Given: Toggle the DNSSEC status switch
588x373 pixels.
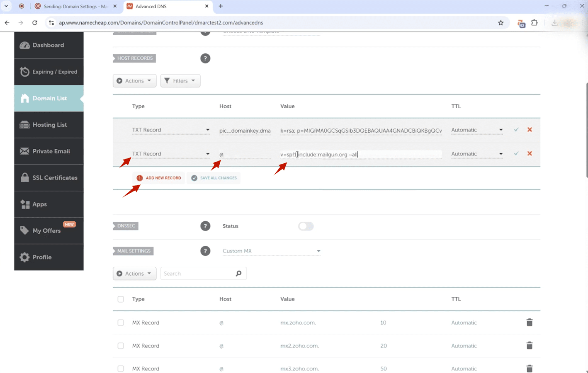Looking at the screenshot, I should pyautogui.click(x=306, y=226).
